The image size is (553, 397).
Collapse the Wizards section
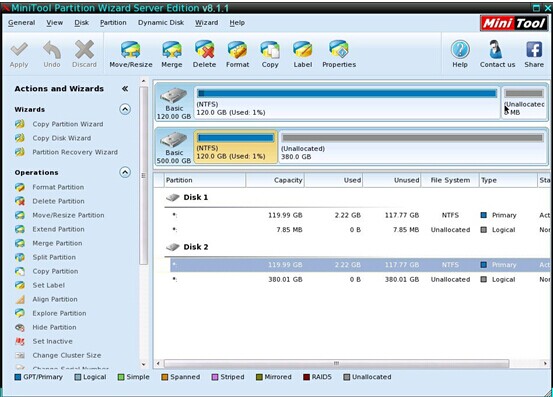click(x=125, y=109)
